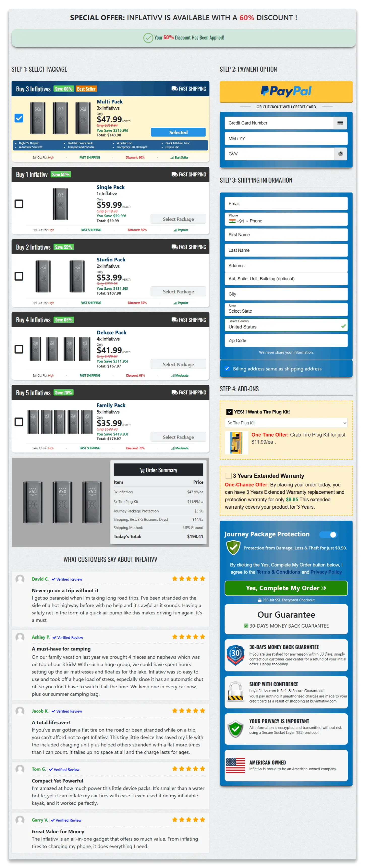Click the Family Pack product images

click(x=60, y=422)
